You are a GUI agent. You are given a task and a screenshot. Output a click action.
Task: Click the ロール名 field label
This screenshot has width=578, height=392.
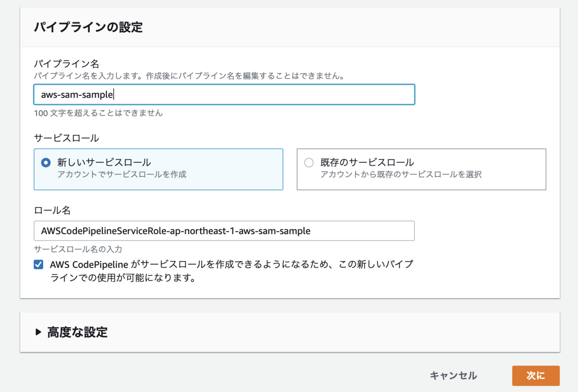(x=53, y=209)
